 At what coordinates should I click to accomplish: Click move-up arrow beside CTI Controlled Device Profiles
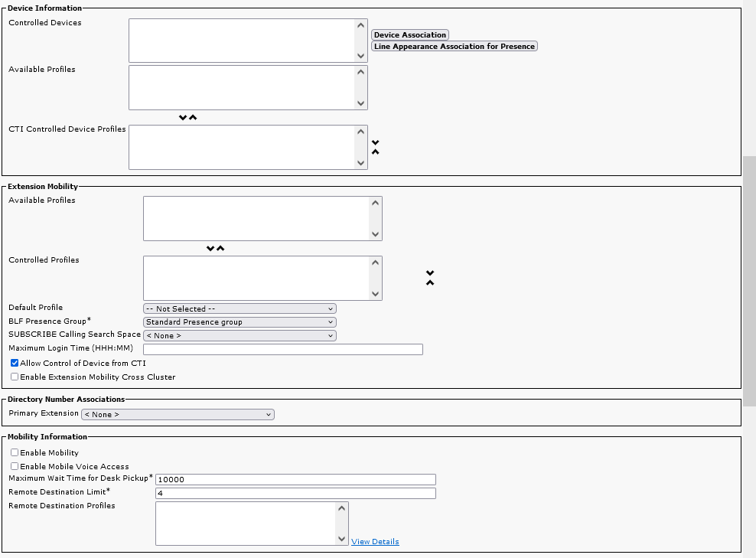[375, 152]
